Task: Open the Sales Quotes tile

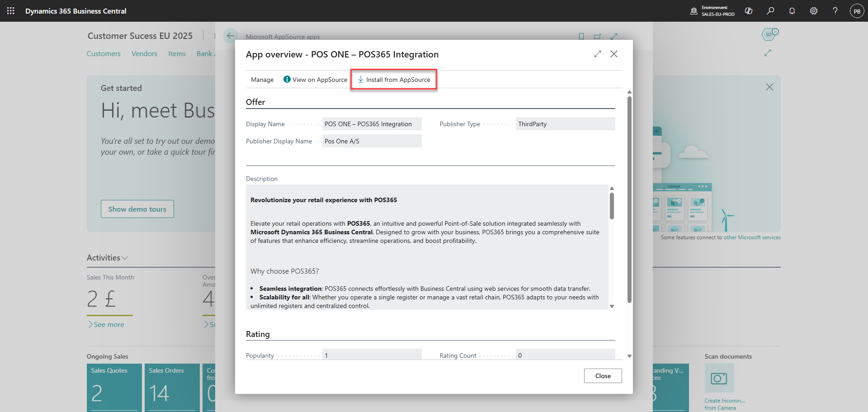Action: tap(114, 388)
